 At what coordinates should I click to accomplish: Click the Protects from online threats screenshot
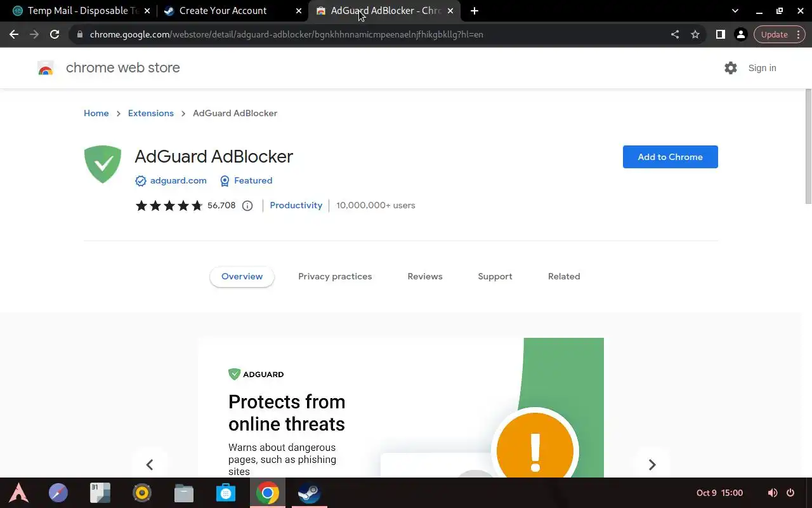[401, 408]
